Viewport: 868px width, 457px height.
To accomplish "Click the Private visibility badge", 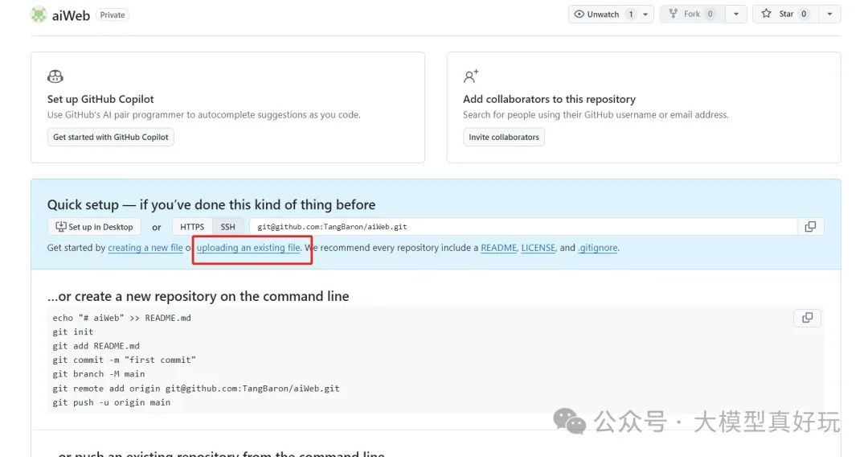I will coord(113,15).
